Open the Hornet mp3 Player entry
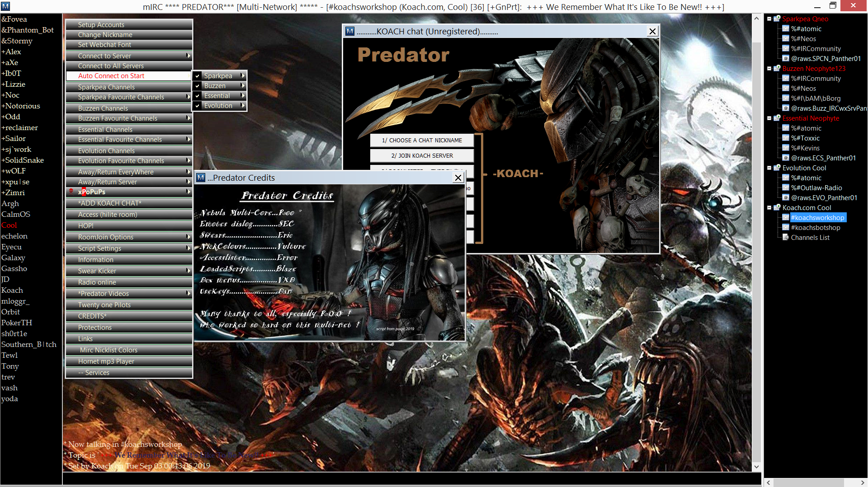 tap(129, 361)
